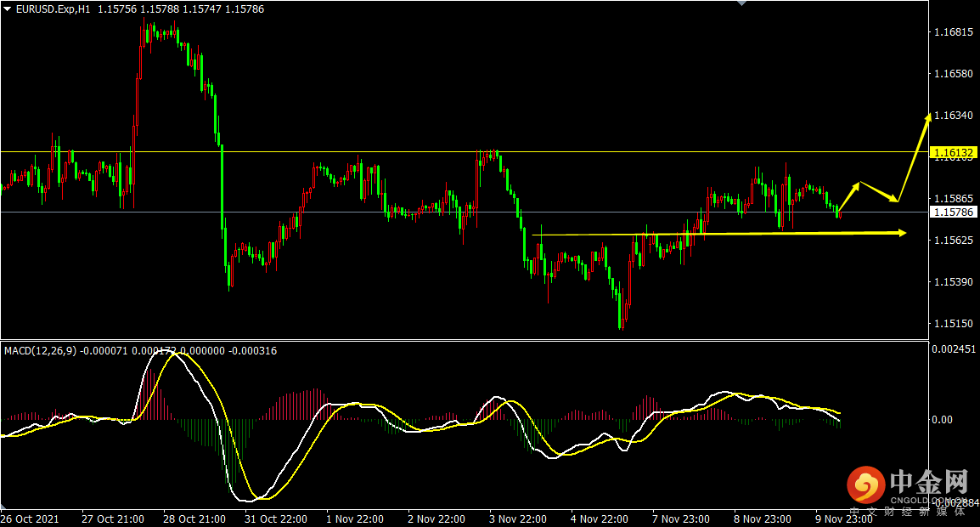The height and width of the screenshot is (527, 980).
Task: Click price scale value 1.16340
Action: [953, 115]
